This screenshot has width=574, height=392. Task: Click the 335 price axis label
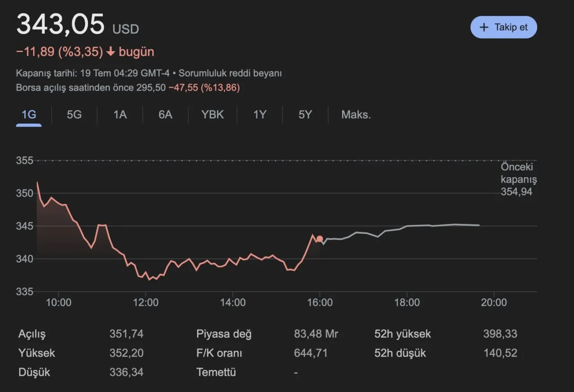click(25, 292)
